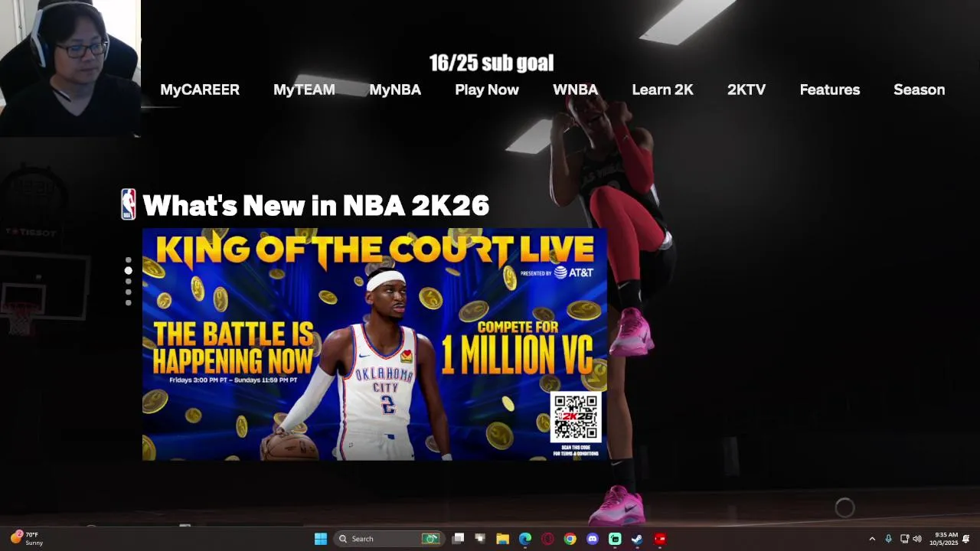Click the microphone icon in the system tray
This screenshot has width=980, height=551.
pos(888,539)
